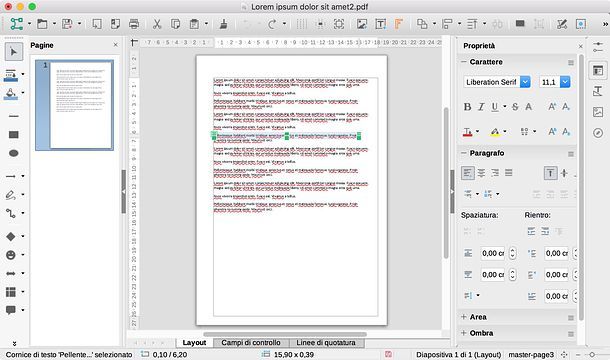Open Carattere section more options menu
Image resolution: width=610 pixels, height=360 pixels.
(571, 62)
